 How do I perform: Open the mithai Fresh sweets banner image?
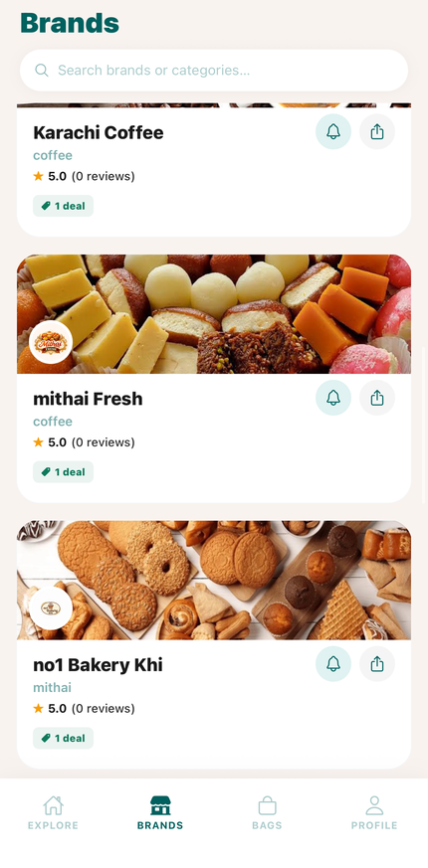click(x=214, y=314)
